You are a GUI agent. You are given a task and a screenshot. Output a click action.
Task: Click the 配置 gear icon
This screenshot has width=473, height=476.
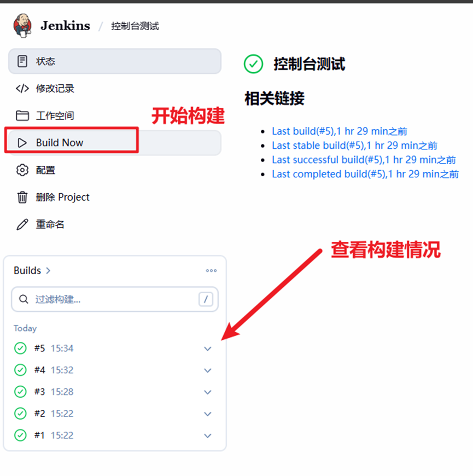[22, 170]
